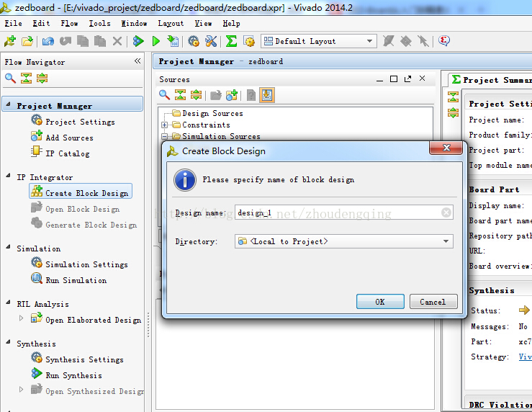Click Cancel in Create Block Design dialog
The height and width of the screenshot is (412, 532).
(433, 302)
